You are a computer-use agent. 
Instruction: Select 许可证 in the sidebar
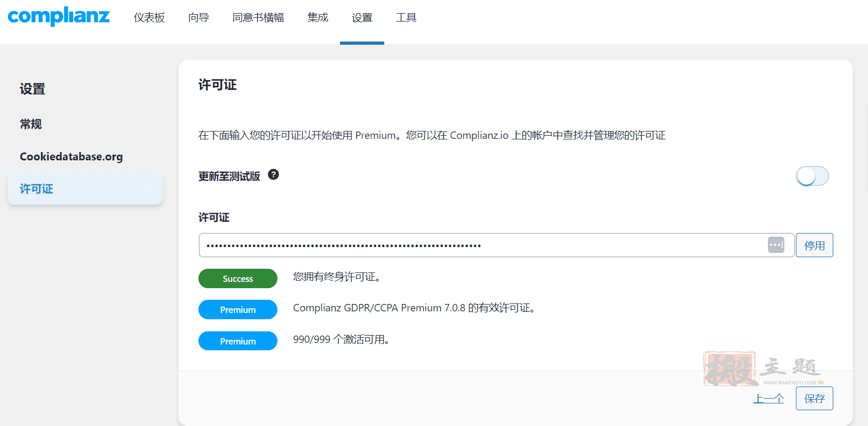[85, 189]
